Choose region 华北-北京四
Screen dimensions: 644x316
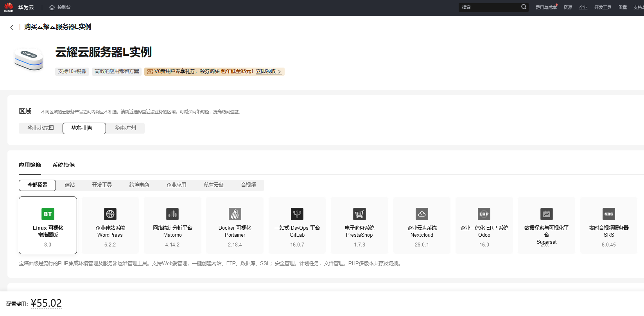coord(41,128)
